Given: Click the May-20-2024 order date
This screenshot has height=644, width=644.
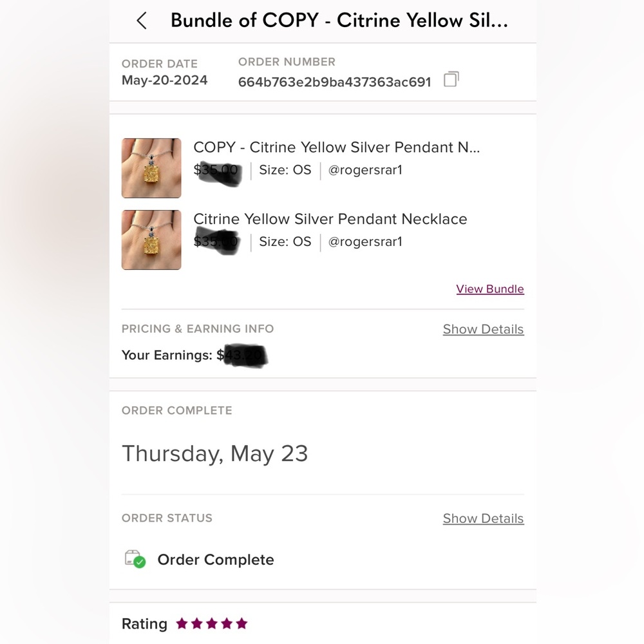Looking at the screenshot, I should tap(164, 80).
